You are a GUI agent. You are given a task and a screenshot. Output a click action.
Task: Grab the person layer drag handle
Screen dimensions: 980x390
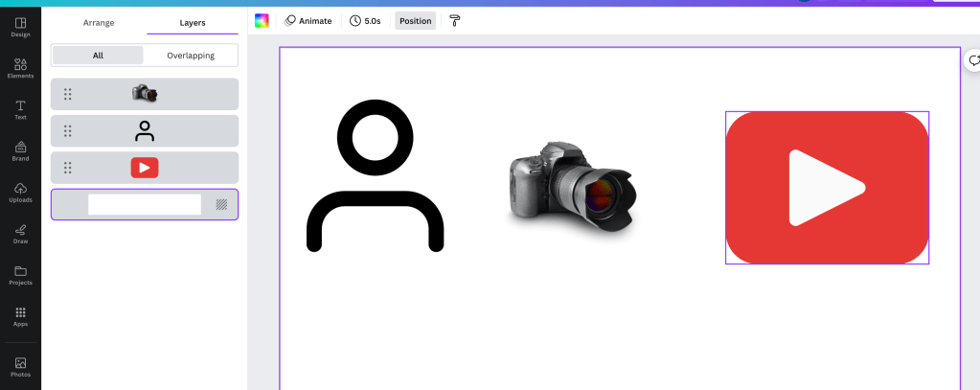[67, 131]
